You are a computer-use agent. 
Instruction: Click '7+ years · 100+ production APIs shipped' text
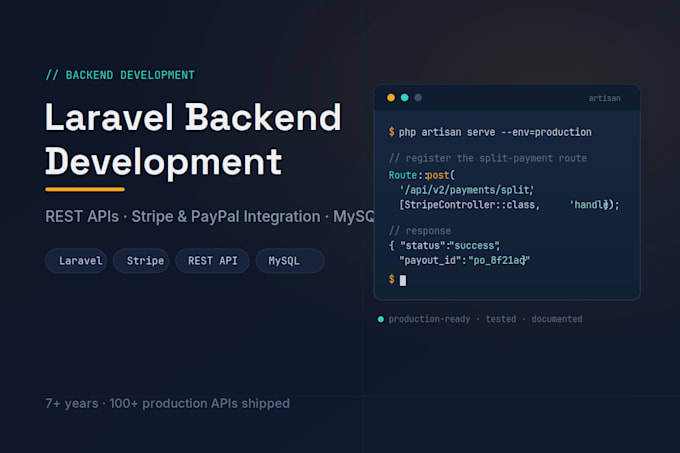(x=167, y=404)
